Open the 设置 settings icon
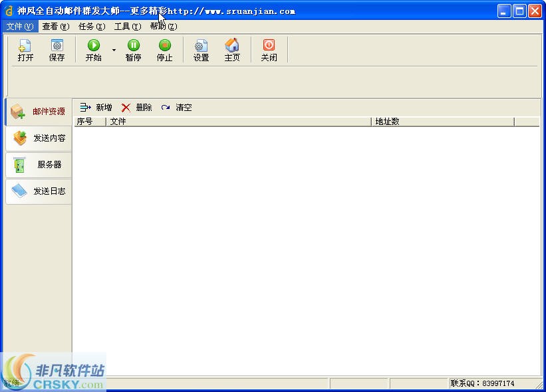The height and width of the screenshot is (392, 546). [x=200, y=49]
